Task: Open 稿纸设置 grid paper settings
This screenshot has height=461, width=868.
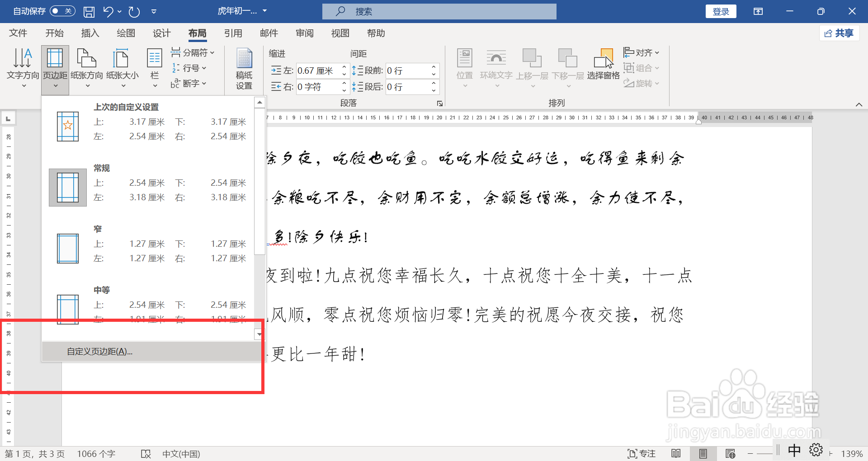Action: [x=244, y=68]
